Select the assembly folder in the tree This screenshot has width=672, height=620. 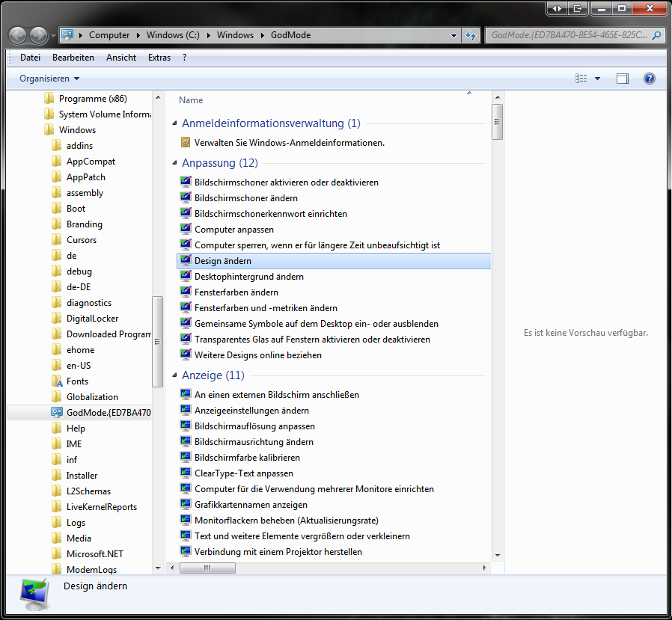(85, 193)
